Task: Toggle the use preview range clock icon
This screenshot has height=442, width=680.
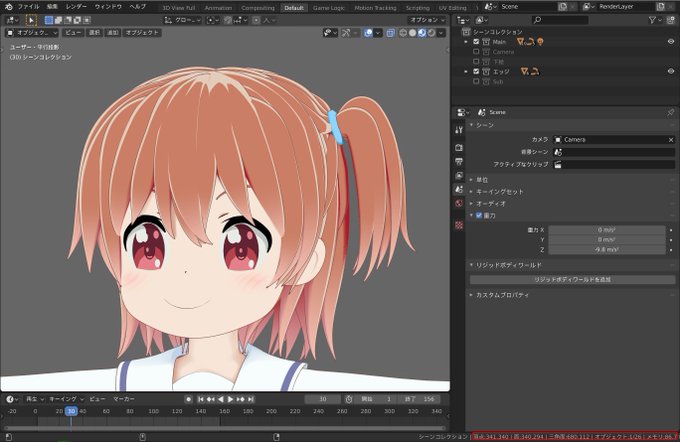Action: (x=349, y=399)
